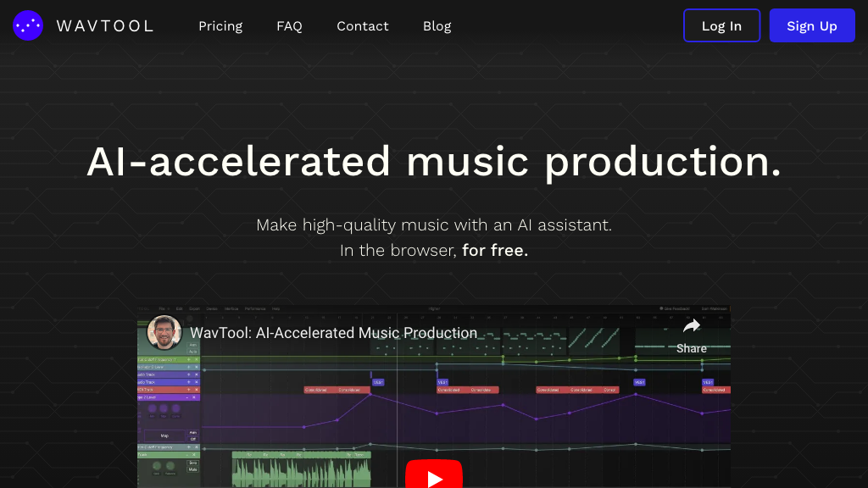The height and width of the screenshot is (488, 868).
Task: Open the video title link
Action: coord(333,333)
